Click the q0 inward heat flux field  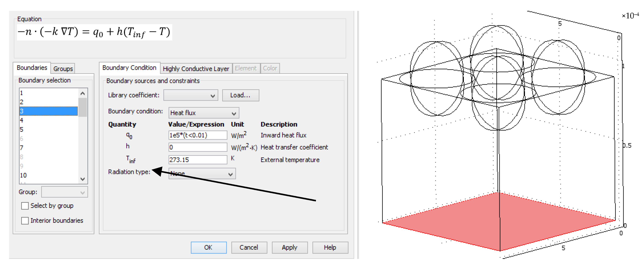pos(198,135)
